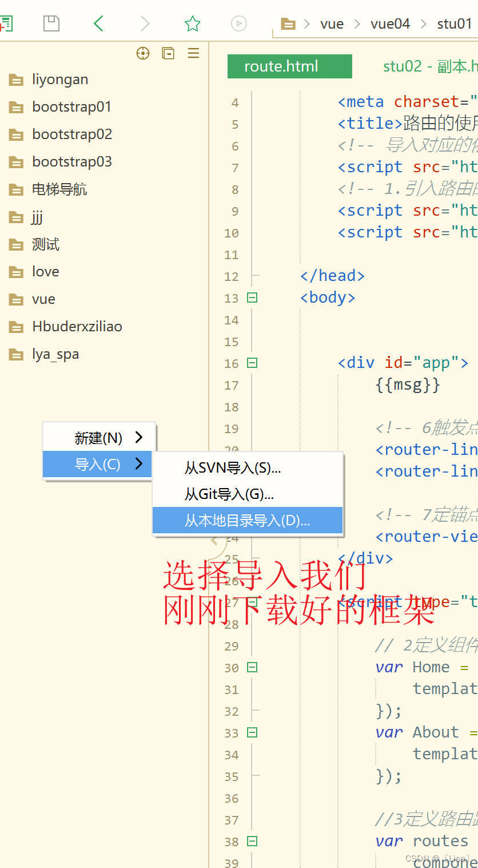Click line number 11 in the gutter
The height and width of the screenshot is (868, 478).
click(x=232, y=255)
